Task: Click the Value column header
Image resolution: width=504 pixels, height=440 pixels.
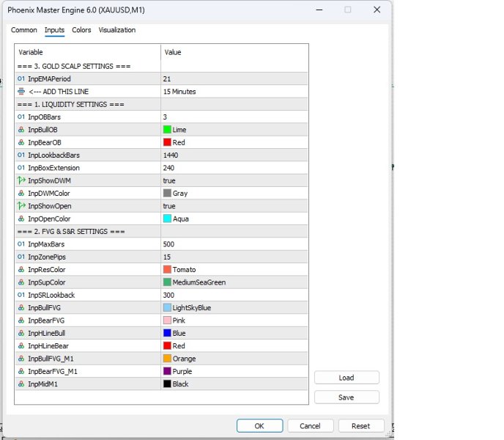Action: [173, 52]
